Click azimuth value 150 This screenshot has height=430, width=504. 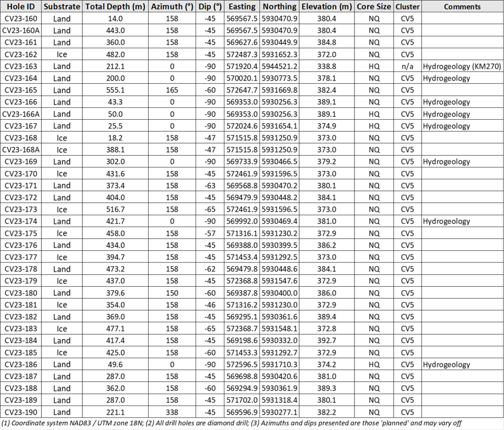coord(172,293)
